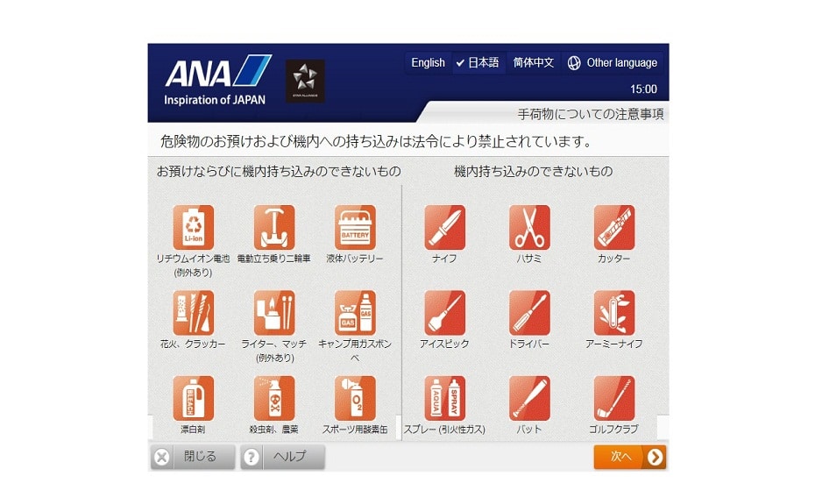Click the ゴルフクラブ label
815x504 pixels.
pos(613,429)
